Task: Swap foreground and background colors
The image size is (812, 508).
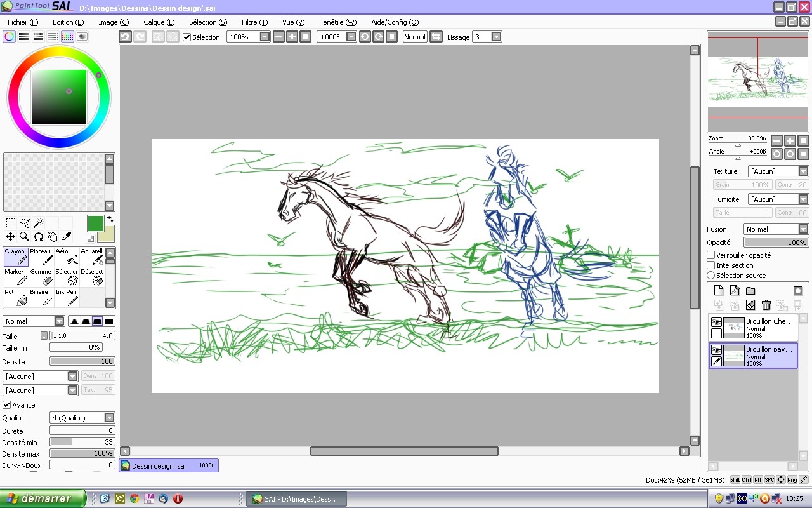Action: click(110, 220)
